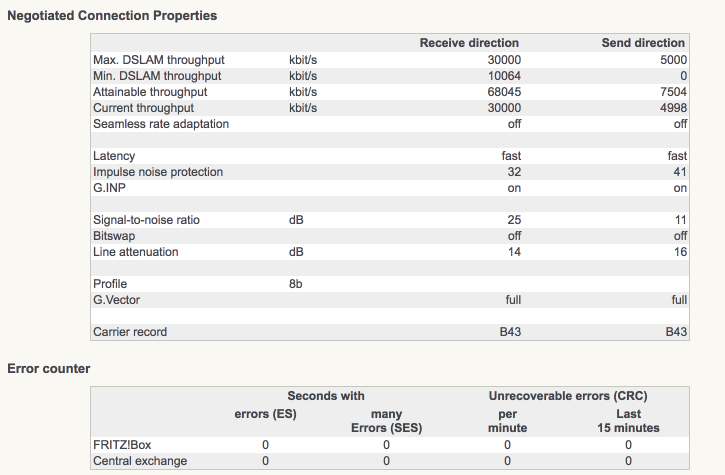Click the Bitswap row label
Image resolution: width=725 pixels, height=475 pixels.
tap(114, 236)
